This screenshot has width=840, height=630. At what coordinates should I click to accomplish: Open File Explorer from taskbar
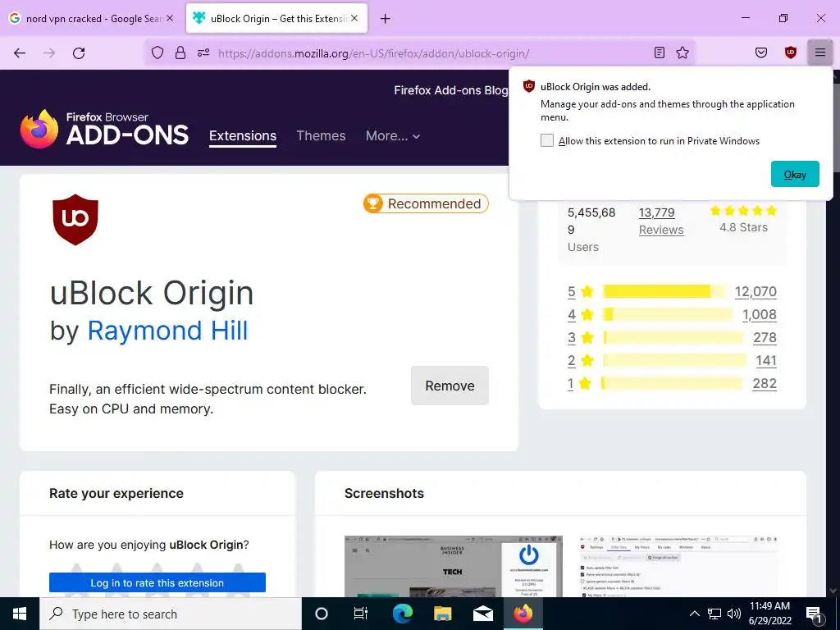coord(442,614)
